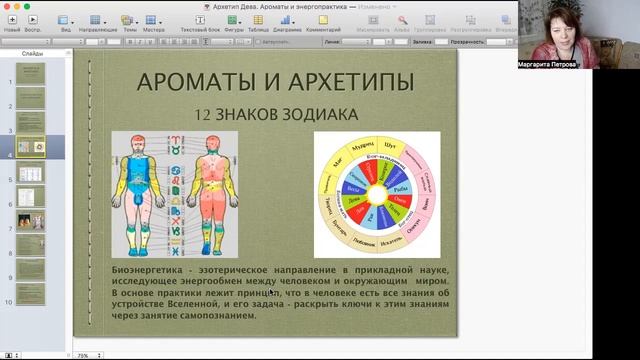640x360 pixels.
Task: Insert a Таблица table
Action: point(258,23)
